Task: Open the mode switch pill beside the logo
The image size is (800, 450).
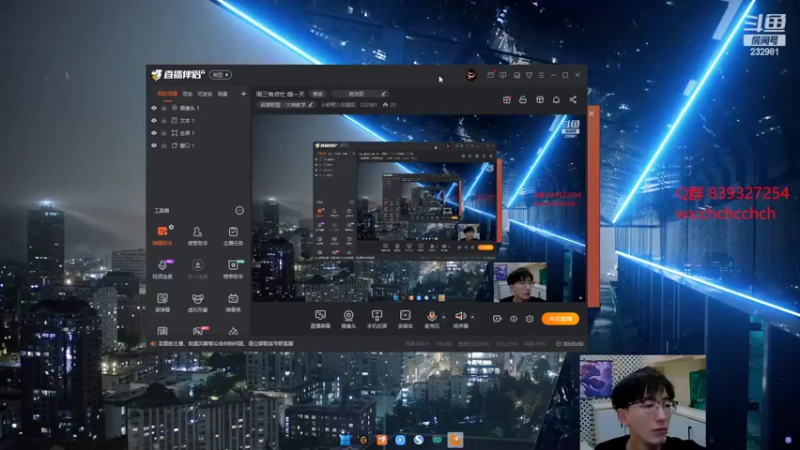Action: (x=220, y=75)
